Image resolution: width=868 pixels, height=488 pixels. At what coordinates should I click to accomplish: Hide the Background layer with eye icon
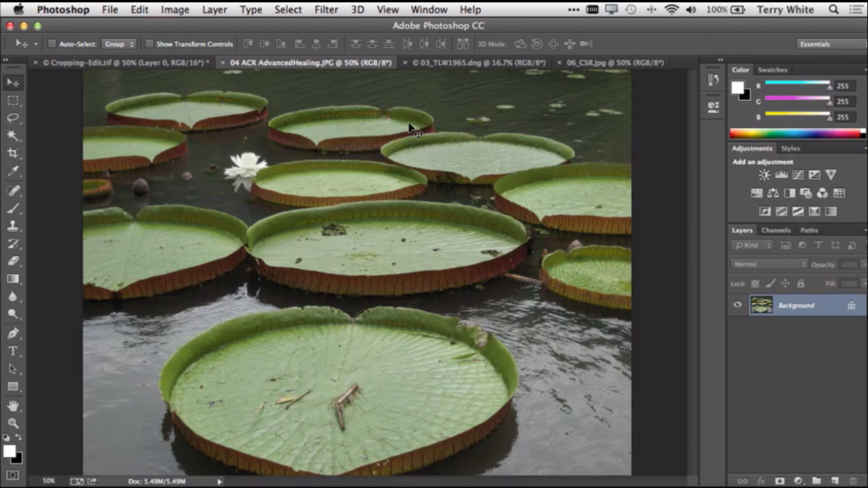point(737,305)
